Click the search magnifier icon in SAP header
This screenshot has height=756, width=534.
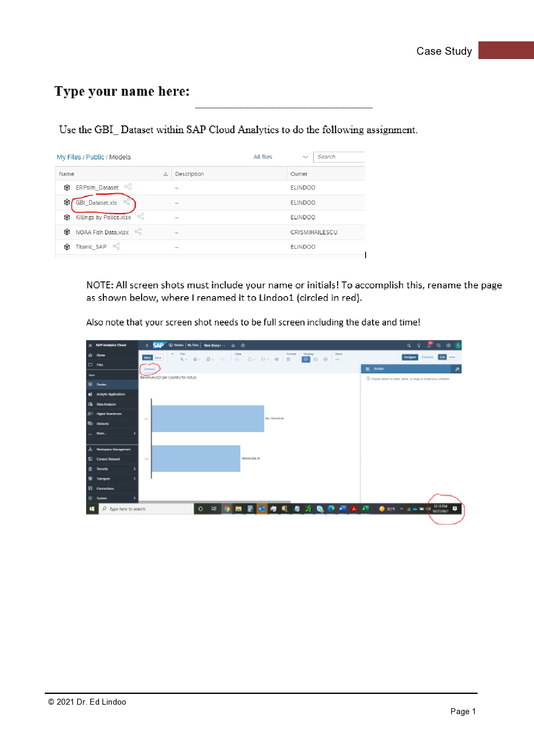[x=409, y=345]
